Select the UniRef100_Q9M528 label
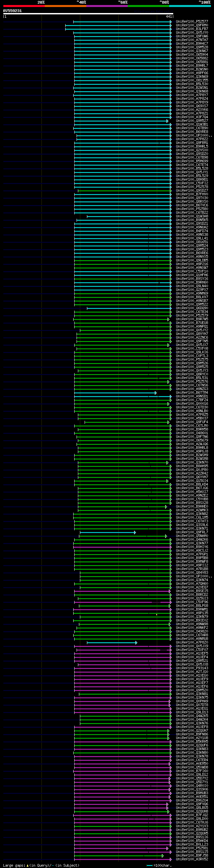 pyautogui.click(x=192, y=47)
